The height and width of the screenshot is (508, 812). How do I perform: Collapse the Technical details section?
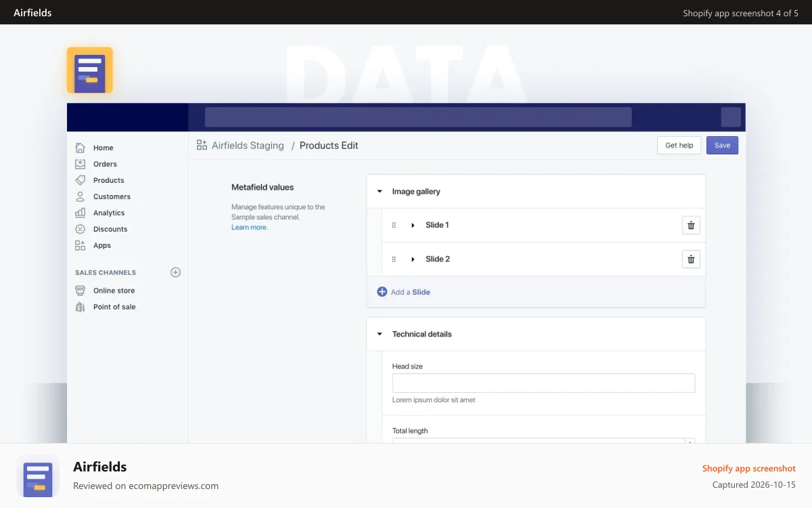[380, 334]
